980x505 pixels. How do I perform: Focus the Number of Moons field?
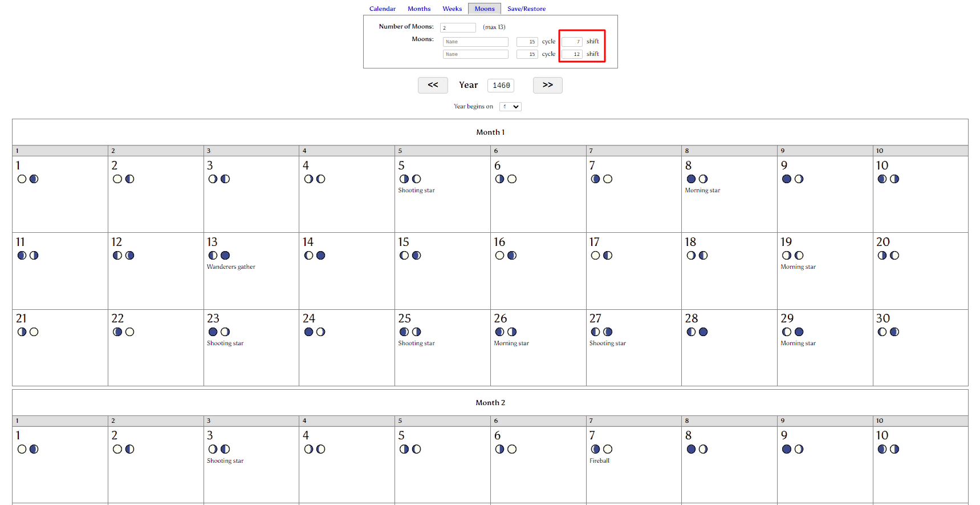457,27
